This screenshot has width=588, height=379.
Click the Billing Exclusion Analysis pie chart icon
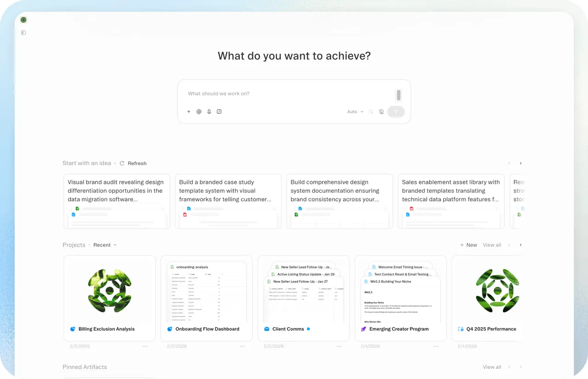click(x=73, y=329)
